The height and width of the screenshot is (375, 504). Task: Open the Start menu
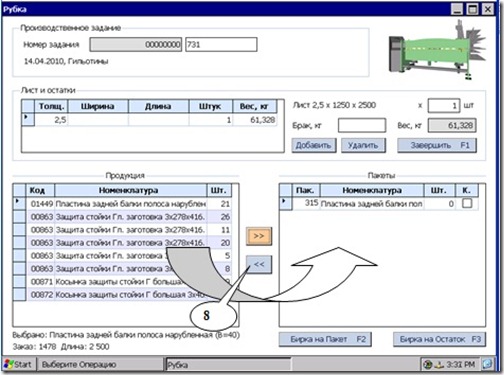18,364
